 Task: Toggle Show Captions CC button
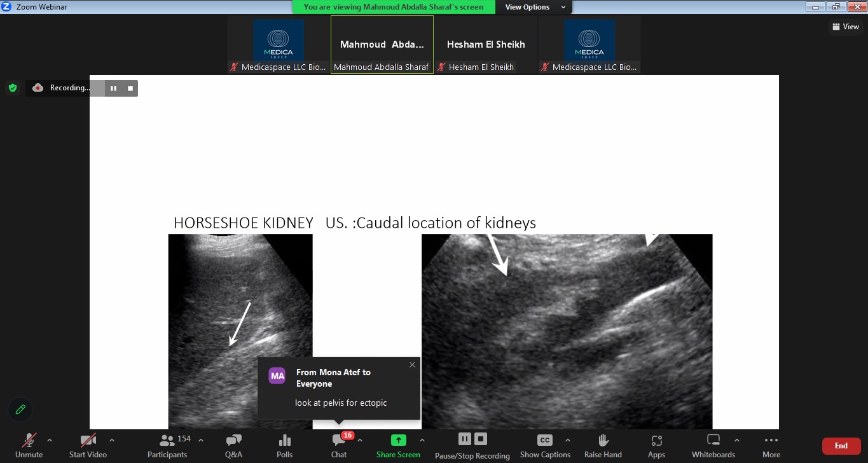pos(545,441)
